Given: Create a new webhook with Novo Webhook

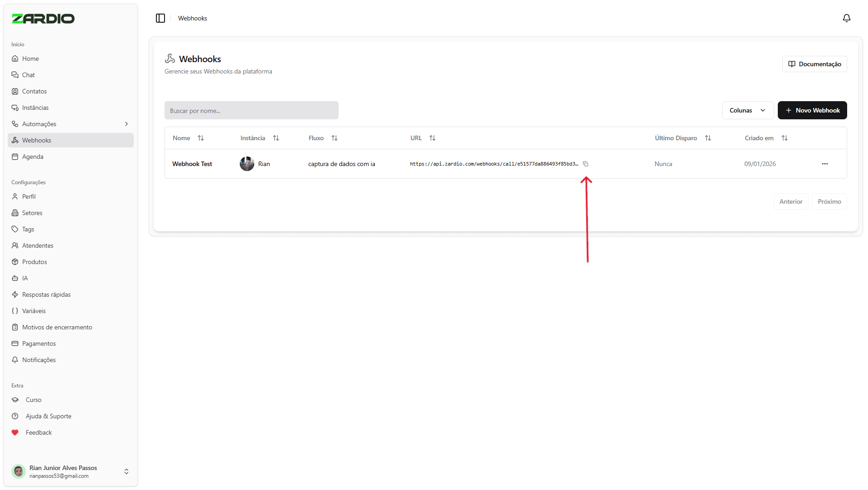Looking at the screenshot, I should coord(812,110).
